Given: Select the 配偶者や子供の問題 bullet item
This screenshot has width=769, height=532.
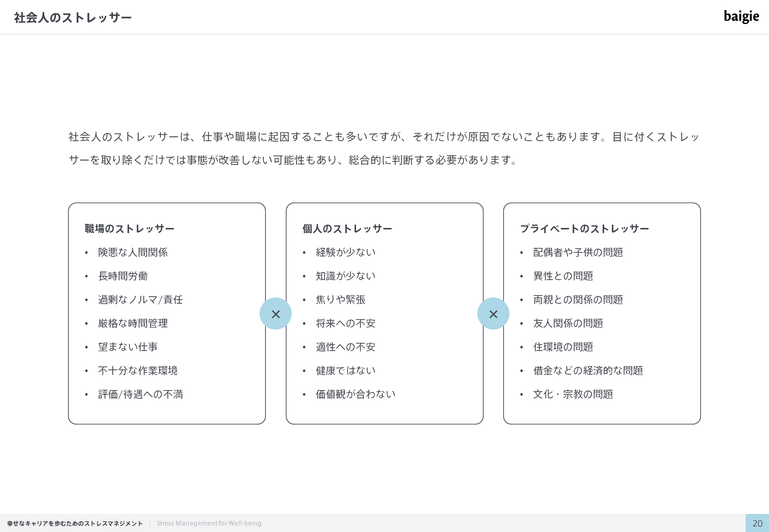Looking at the screenshot, I should click(x=578, y=252).
